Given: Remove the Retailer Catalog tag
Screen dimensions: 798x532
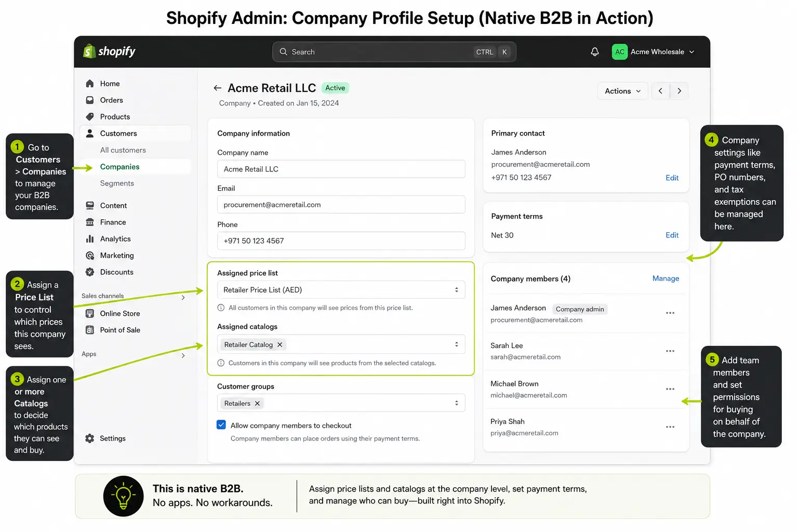Looking at the screenshot, I should point(280,345).
